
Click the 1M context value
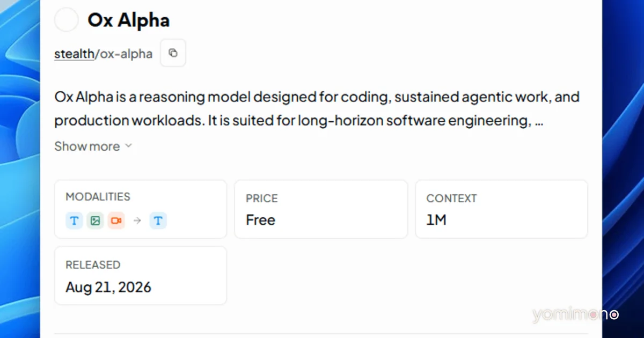point(436,220)
